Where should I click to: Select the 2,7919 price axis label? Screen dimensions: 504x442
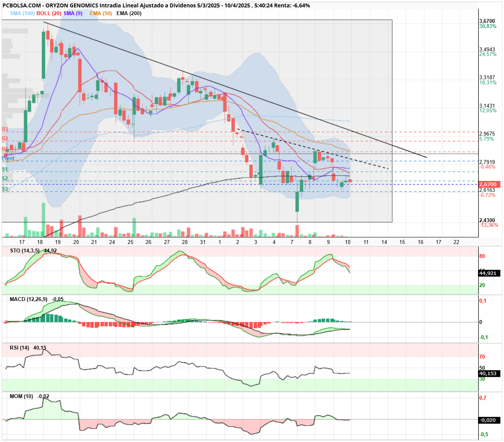point(487,162)
